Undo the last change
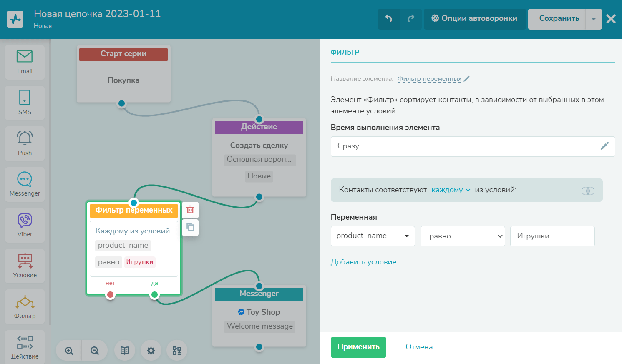The image size is (622, 364). [389, 19]
